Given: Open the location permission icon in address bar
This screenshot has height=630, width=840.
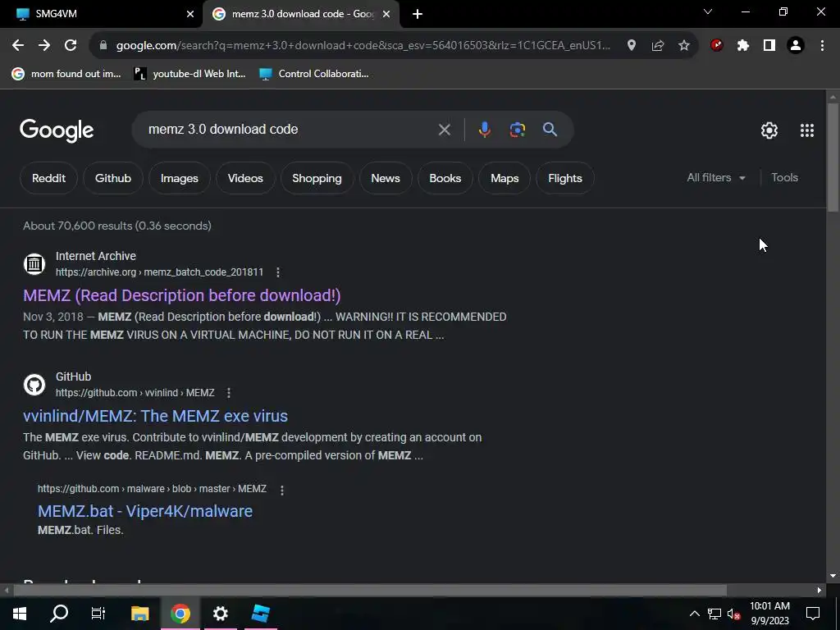Looking at the screenshot, I should click(x=632, y=46).
